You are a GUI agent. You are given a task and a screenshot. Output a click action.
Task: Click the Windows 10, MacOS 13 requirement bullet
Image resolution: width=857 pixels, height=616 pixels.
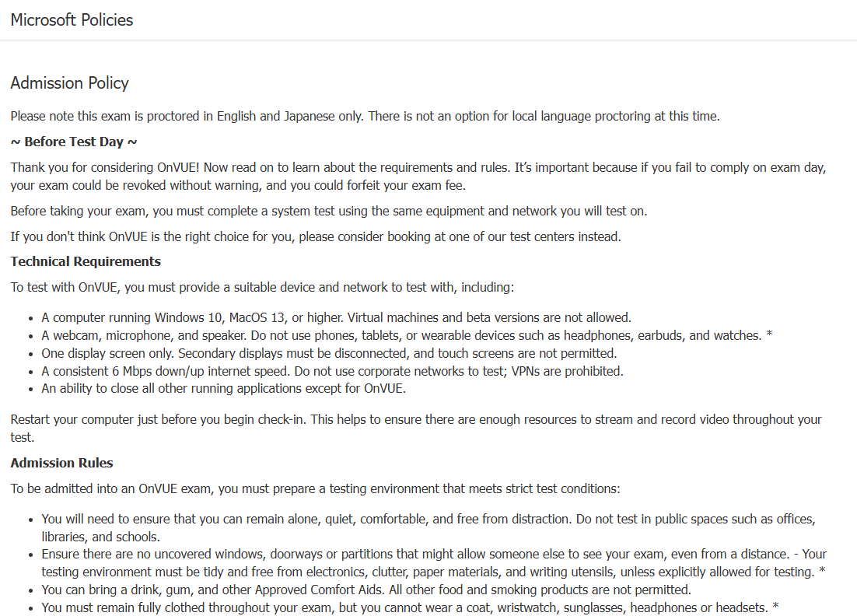pos(336,317)
